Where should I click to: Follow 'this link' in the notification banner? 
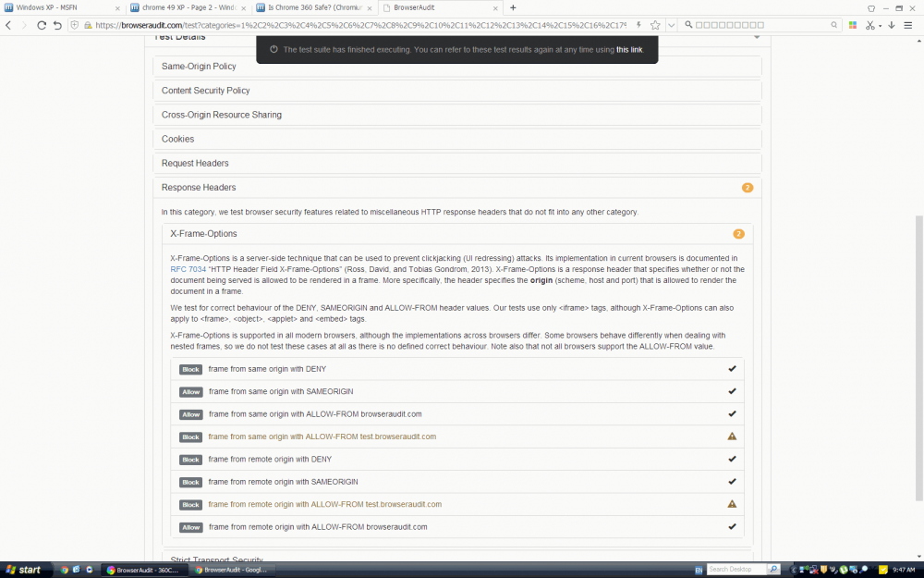click(x=628, y=50)
